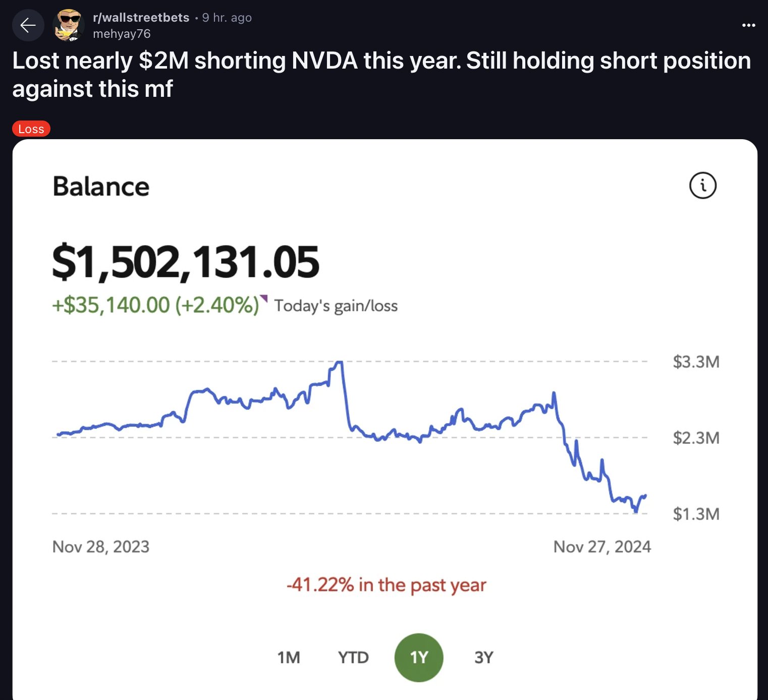Click the $1,502,131.05 balance amount
This screenshot has width=768, height=700.
click(186, 262)
